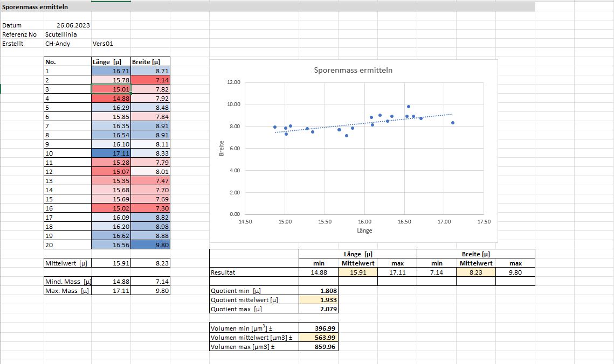Select dark blue width cell 9.80 in row 20

[x=150, y=245]
